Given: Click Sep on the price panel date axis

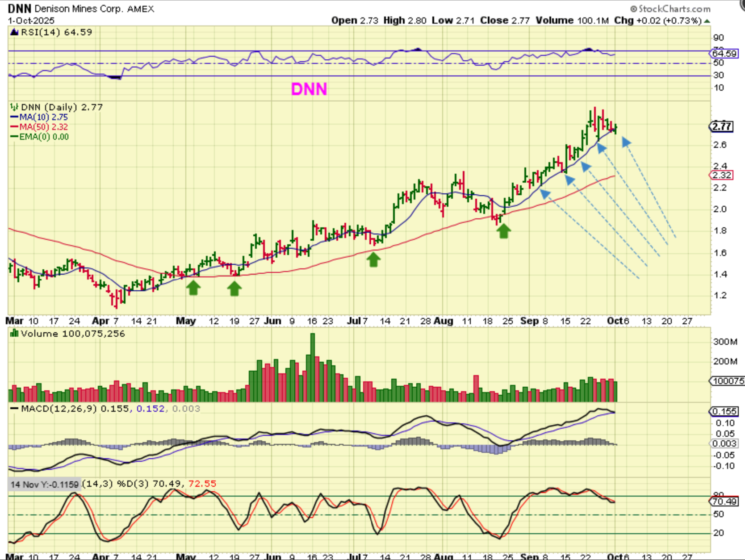Looking at the screenshot, I should click(x=529, y=321).
